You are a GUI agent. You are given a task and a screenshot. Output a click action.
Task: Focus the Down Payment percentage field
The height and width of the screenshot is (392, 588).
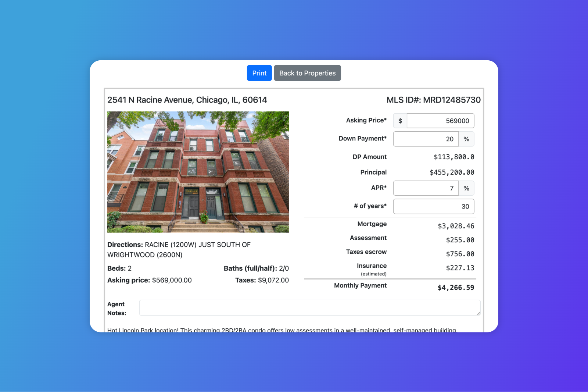pos(426,139)
